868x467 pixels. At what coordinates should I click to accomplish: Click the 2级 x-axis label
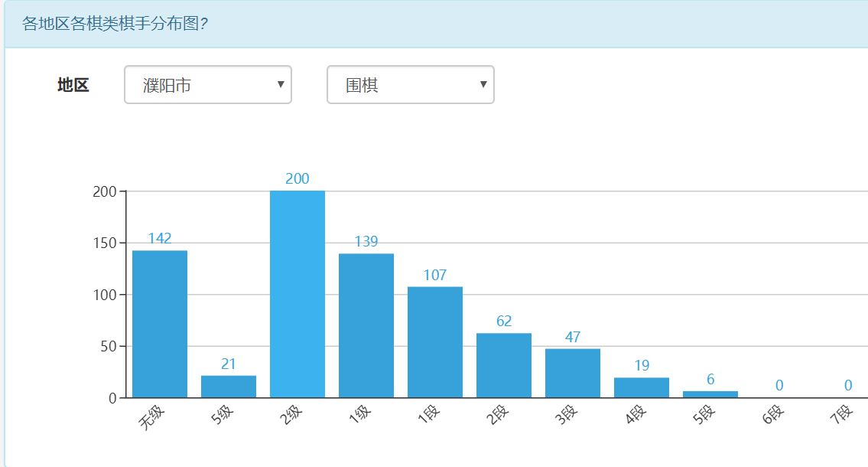(x=292, y=418)
